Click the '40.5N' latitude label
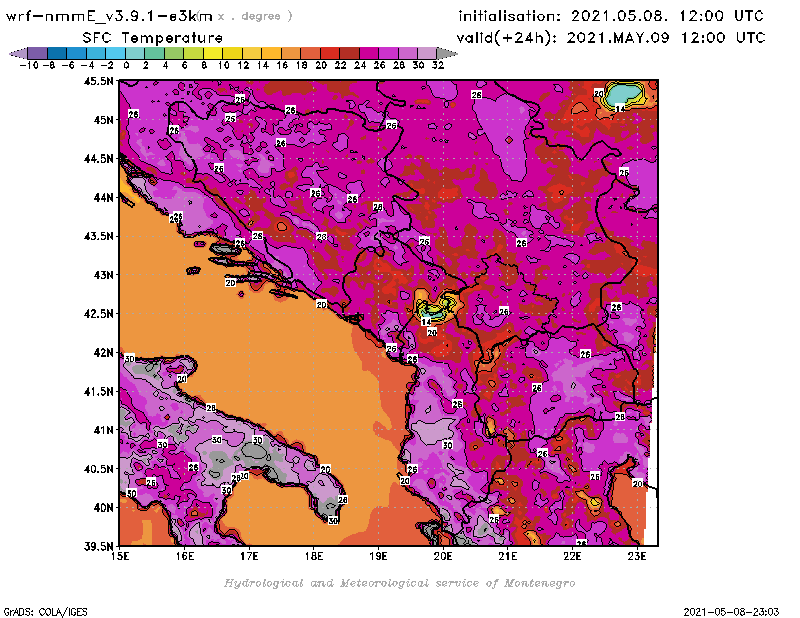Image resolution: width=800 pixels, height=618 pixels. [99, 469]
